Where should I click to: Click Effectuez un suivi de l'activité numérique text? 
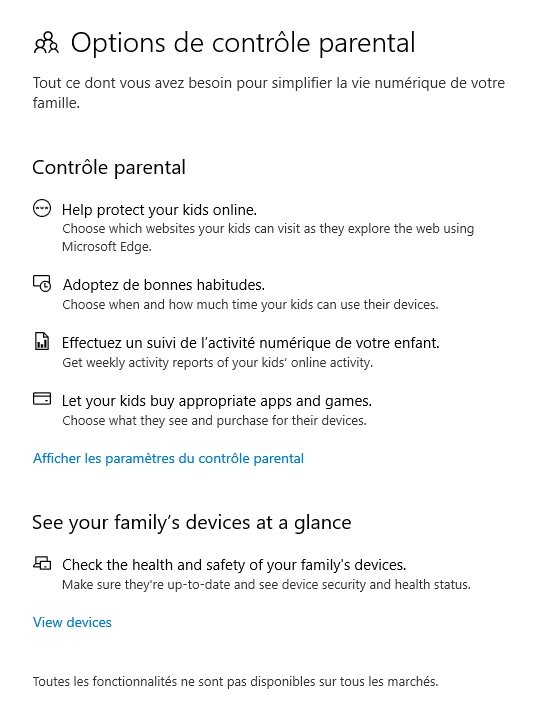[x=251, y=343]
